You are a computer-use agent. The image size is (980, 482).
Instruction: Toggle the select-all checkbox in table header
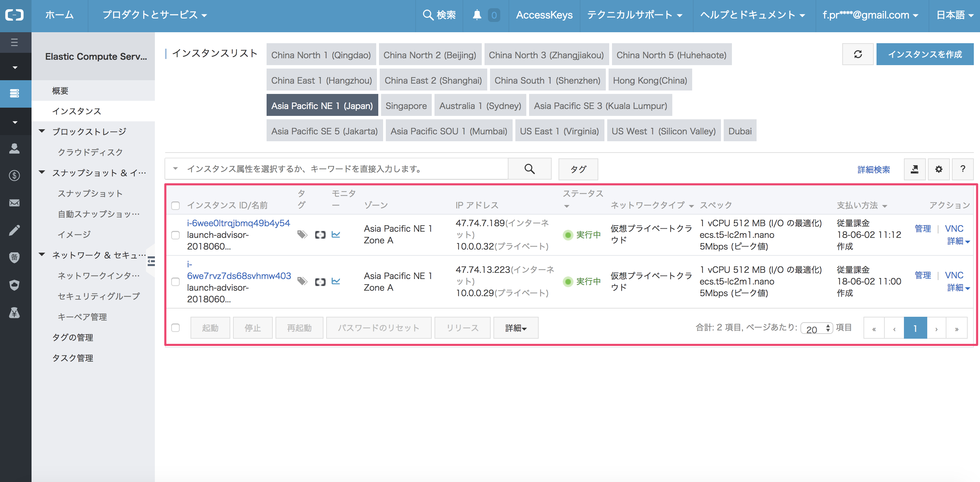[x=175, y=206]
